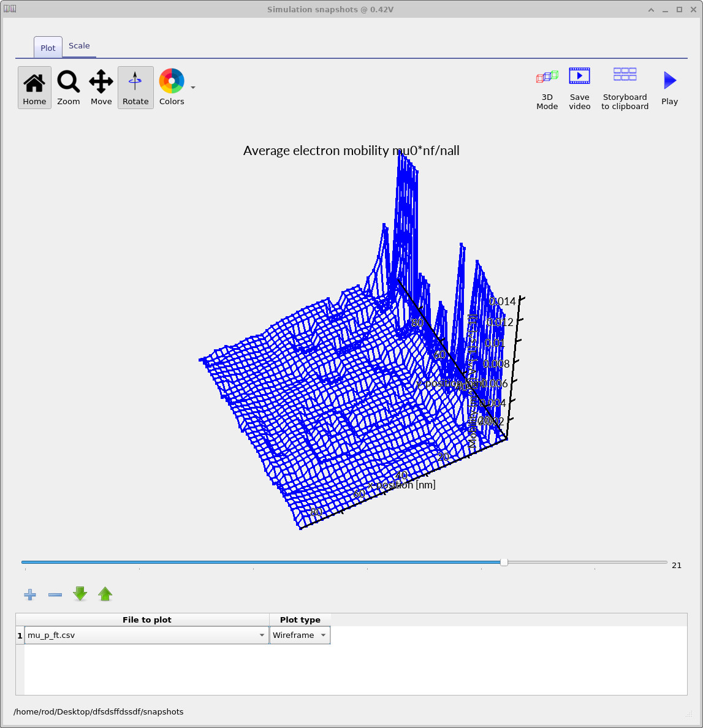703x728 pixels.
Task: Remove plot row with minus icon
Action: pos(55,594)
